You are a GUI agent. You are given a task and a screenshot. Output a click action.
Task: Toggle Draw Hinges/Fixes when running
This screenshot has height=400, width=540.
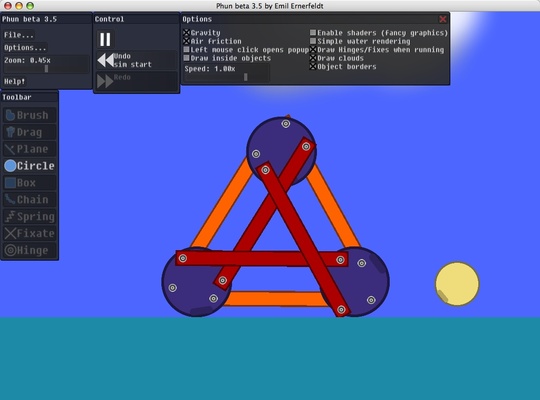click(x=313, y=50)
